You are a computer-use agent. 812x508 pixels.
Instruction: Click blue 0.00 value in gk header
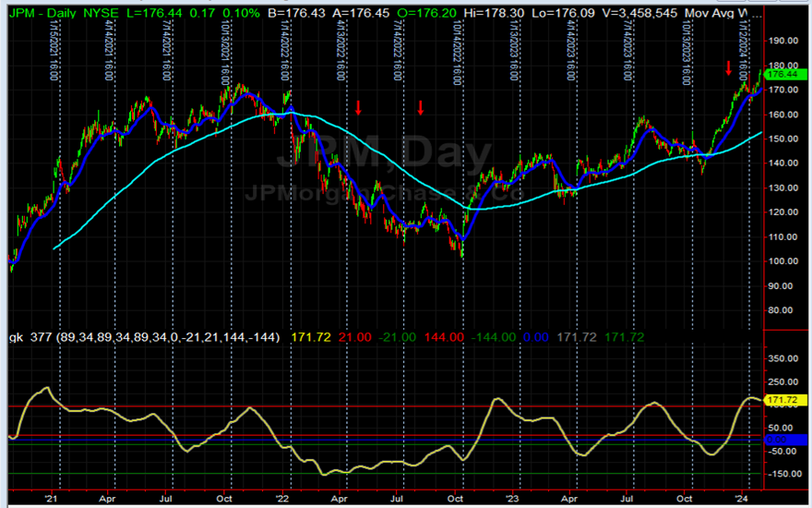pos(535,337)
